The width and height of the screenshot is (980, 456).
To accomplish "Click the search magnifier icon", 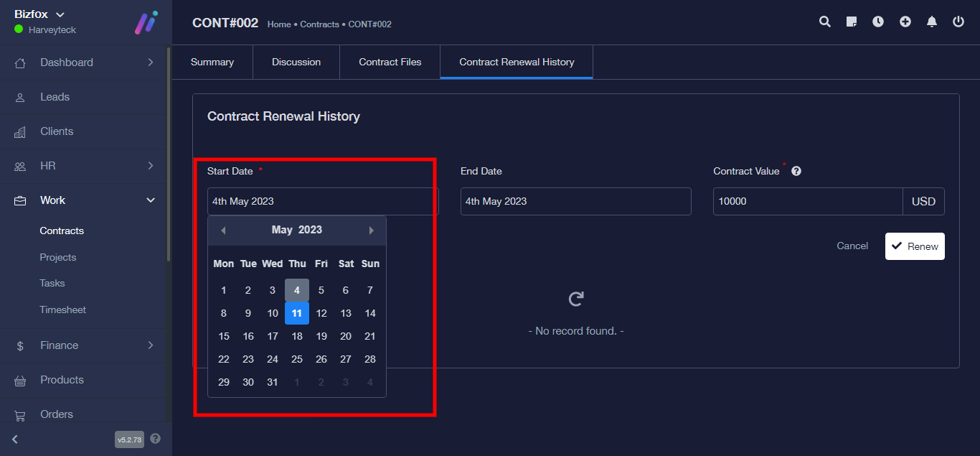I will [825, 22].
